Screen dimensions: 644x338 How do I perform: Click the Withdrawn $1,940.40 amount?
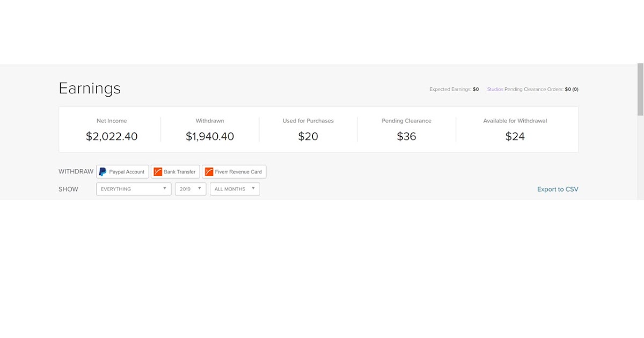click(210, 136)
